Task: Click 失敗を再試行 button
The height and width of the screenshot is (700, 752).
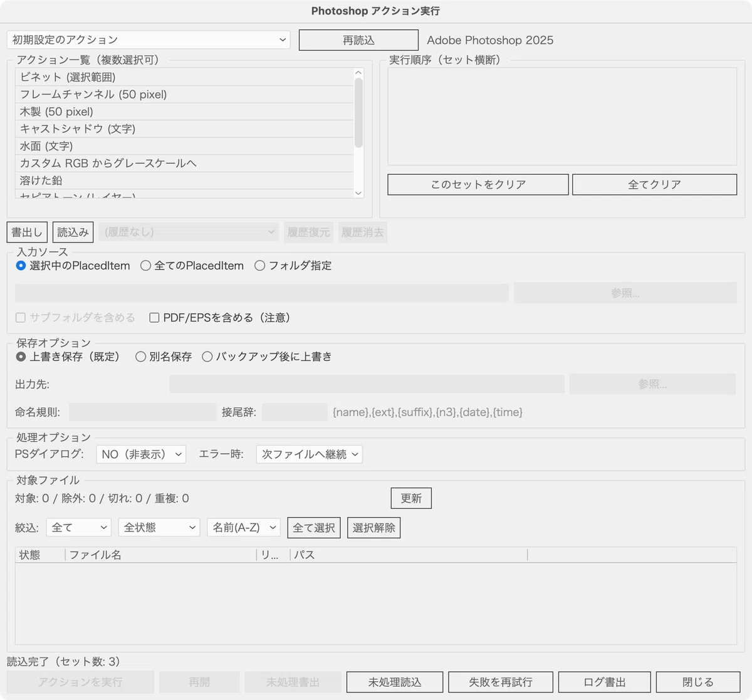Action: tap(501, 682)
